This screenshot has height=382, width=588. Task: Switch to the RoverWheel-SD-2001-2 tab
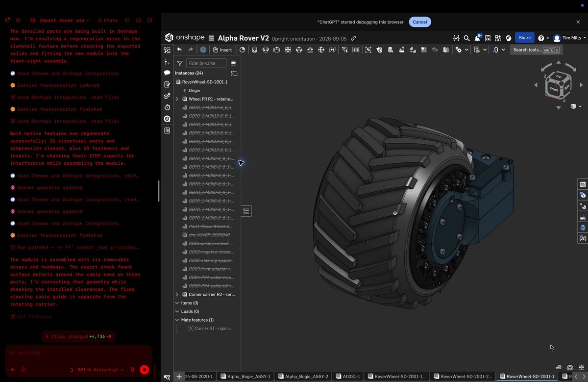pos(462,377)
